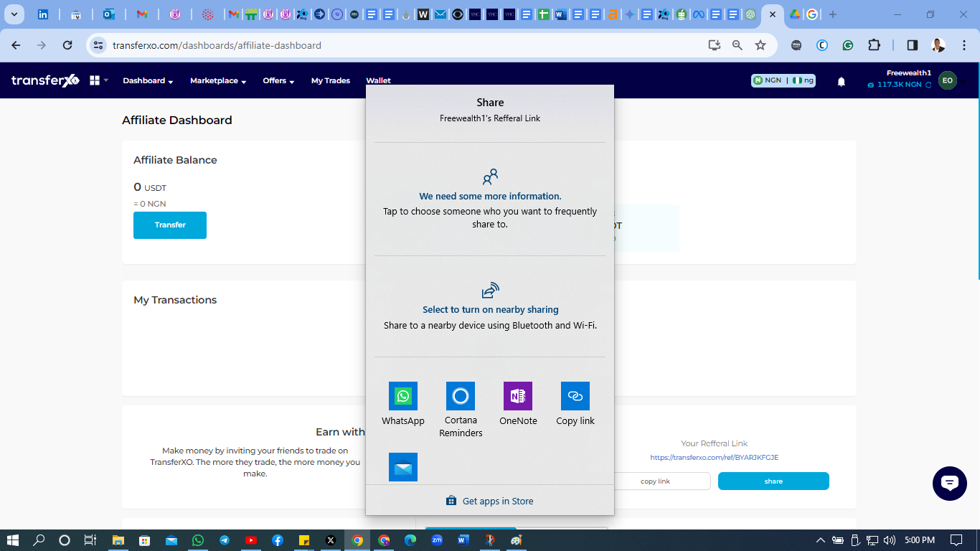Open the volume control in system tray
The image size is (980, 551).
pos(890,540)
